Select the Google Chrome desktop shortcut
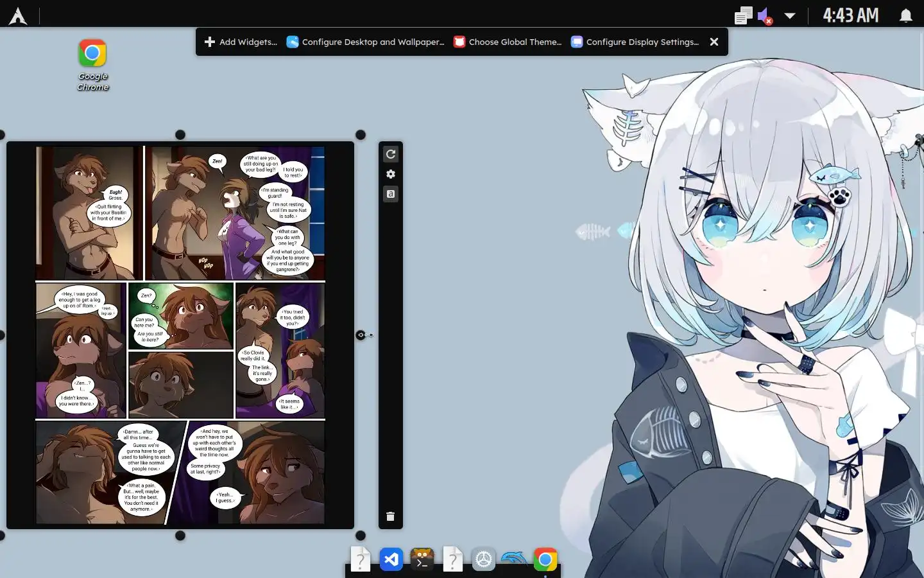924x578 pixels. (92, 65)
